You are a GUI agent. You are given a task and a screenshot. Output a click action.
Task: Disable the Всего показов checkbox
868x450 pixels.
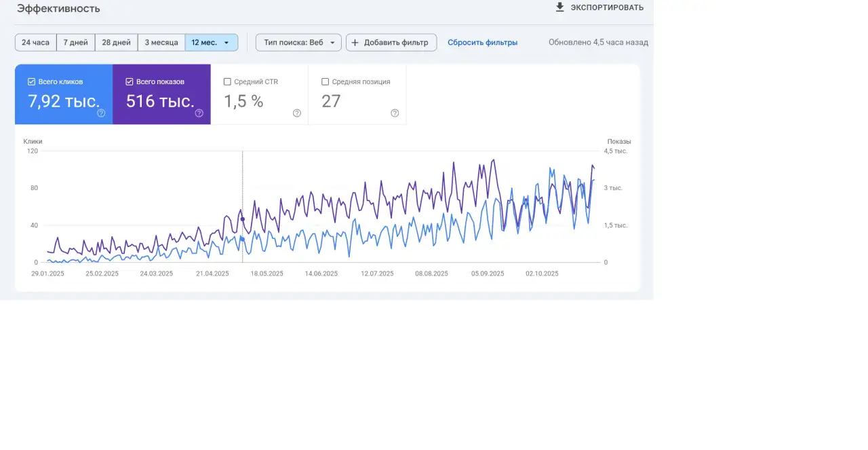coord(129,81)
